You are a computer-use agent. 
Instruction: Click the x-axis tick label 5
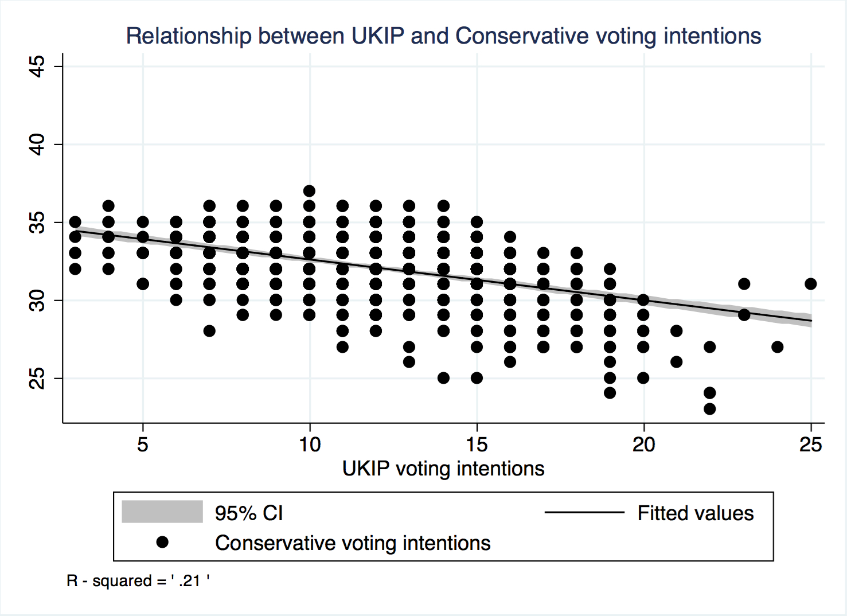pos(143,445)
